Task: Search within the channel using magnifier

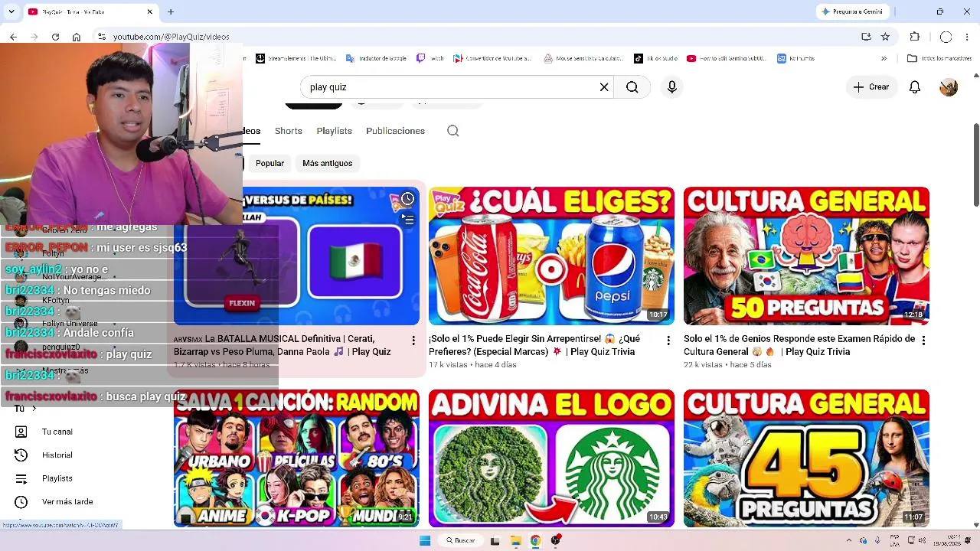Action: (x=453, y=131)
